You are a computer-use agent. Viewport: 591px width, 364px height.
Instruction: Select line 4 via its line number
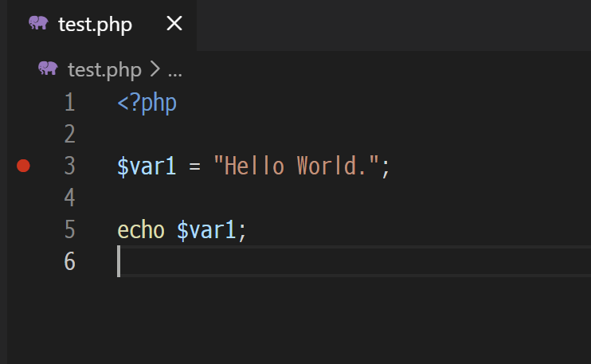point(69,198)
